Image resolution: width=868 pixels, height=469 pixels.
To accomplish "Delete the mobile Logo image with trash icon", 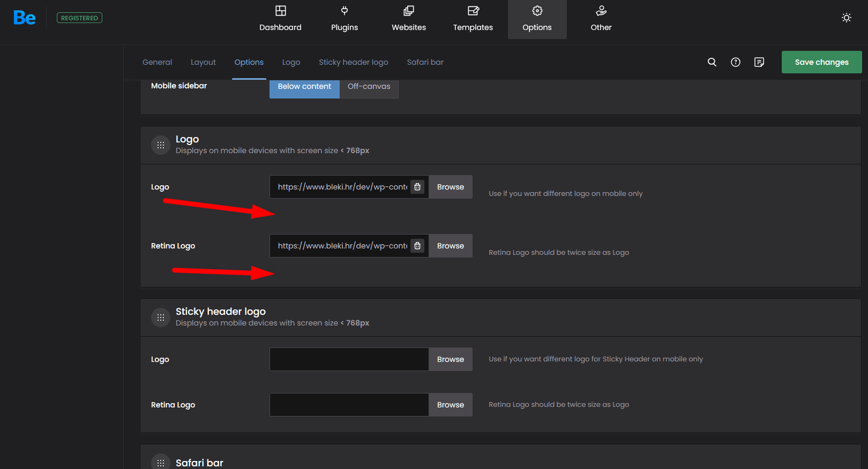I will click(417, 187).
